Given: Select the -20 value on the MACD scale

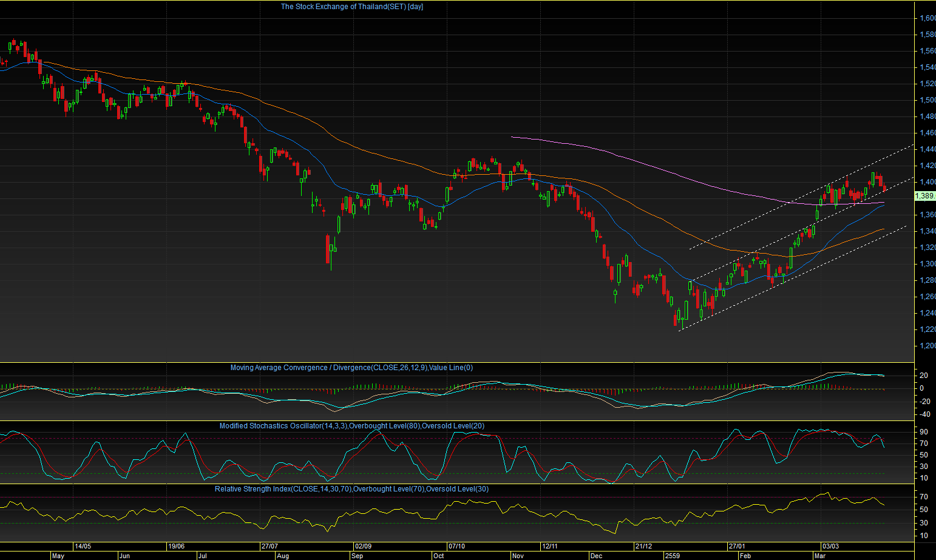Looking at the screenshot, I should coord(925,401).
